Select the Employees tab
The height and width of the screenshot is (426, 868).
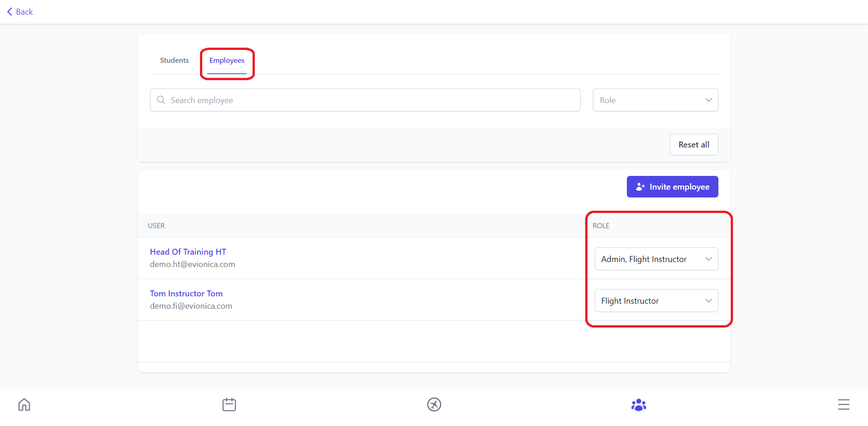click(227, 60)
